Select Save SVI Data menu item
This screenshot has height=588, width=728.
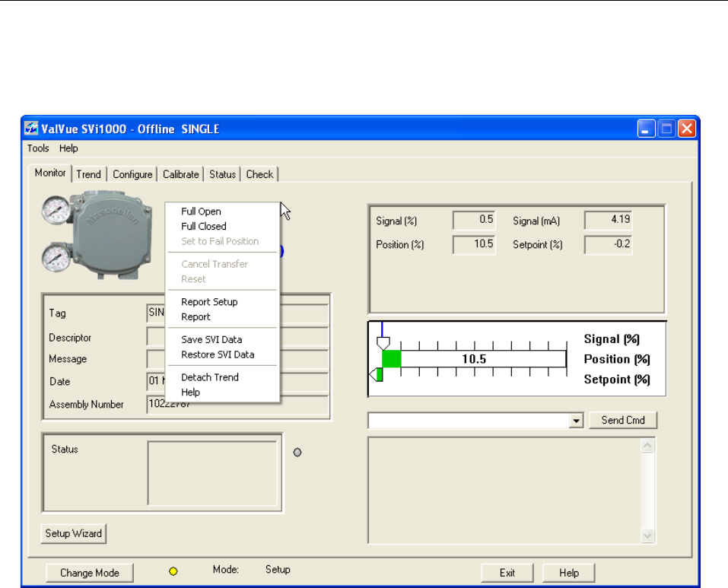(223, 340)
